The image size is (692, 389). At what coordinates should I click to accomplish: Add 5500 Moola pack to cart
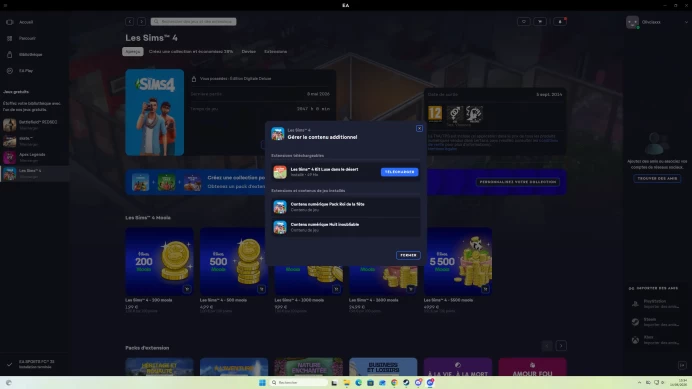(x=485, y=289)
